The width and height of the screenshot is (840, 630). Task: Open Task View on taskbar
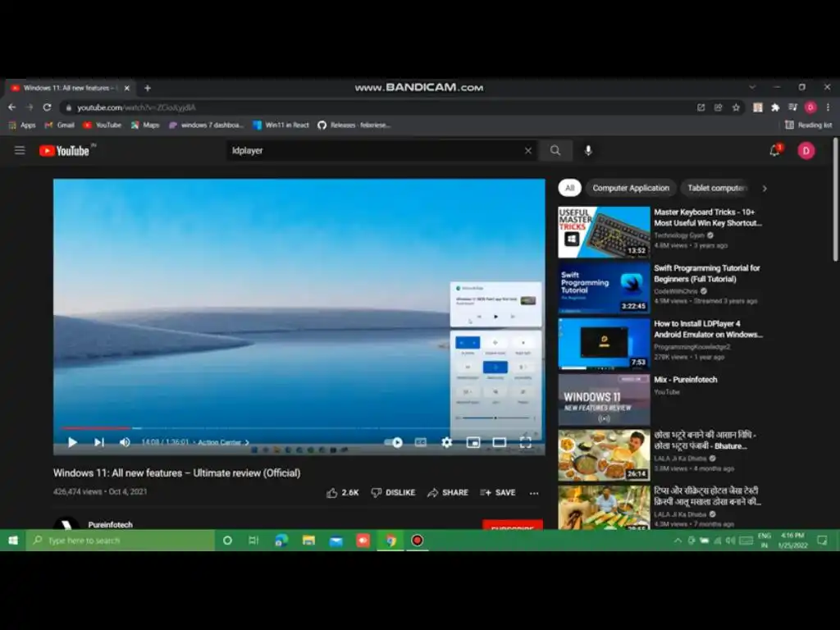coord(253,541)
